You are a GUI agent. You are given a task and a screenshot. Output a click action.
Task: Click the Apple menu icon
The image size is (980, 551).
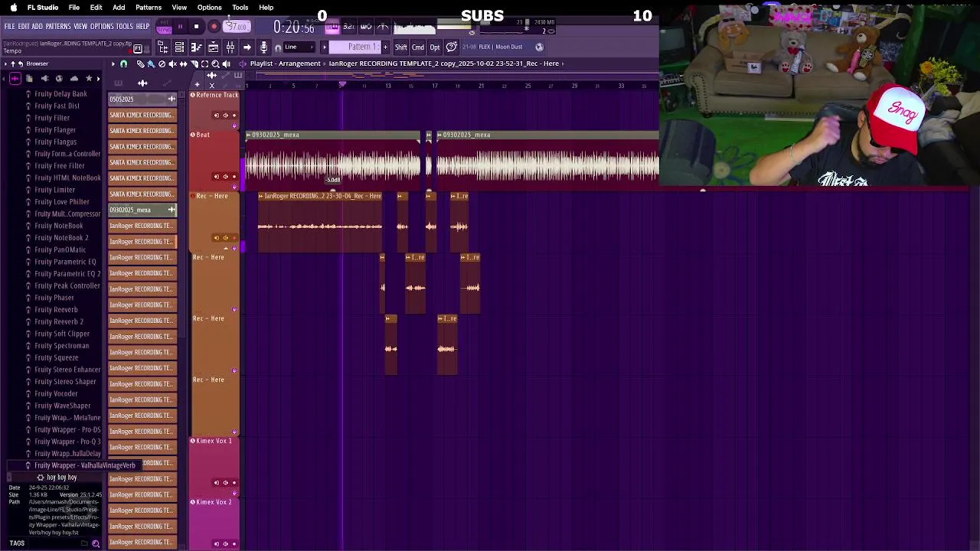tap(13, 8)
